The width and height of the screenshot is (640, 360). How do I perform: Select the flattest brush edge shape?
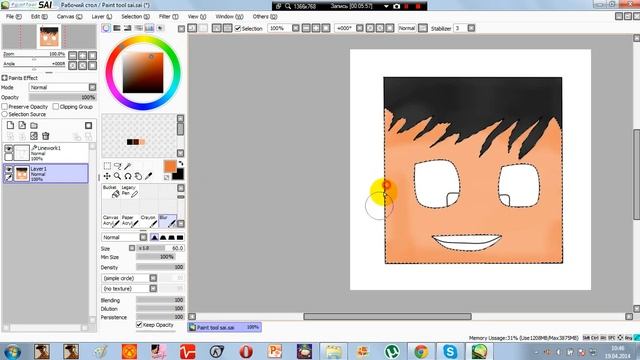(180, 237)
